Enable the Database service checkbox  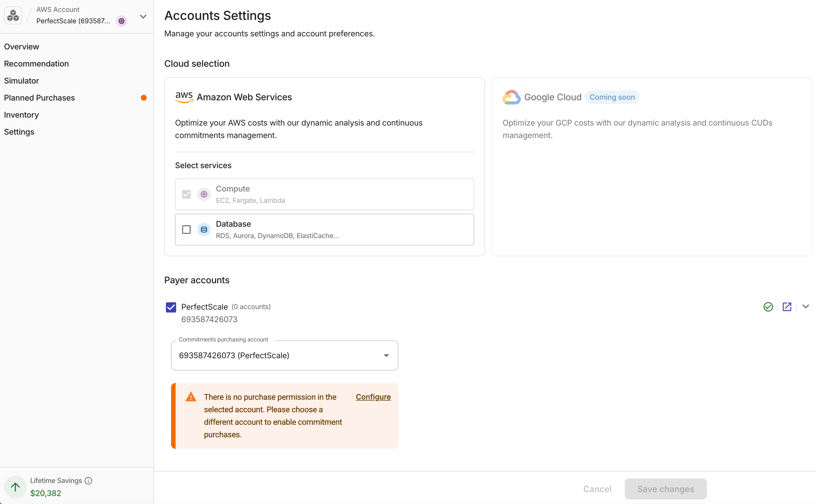click(186, 230)
